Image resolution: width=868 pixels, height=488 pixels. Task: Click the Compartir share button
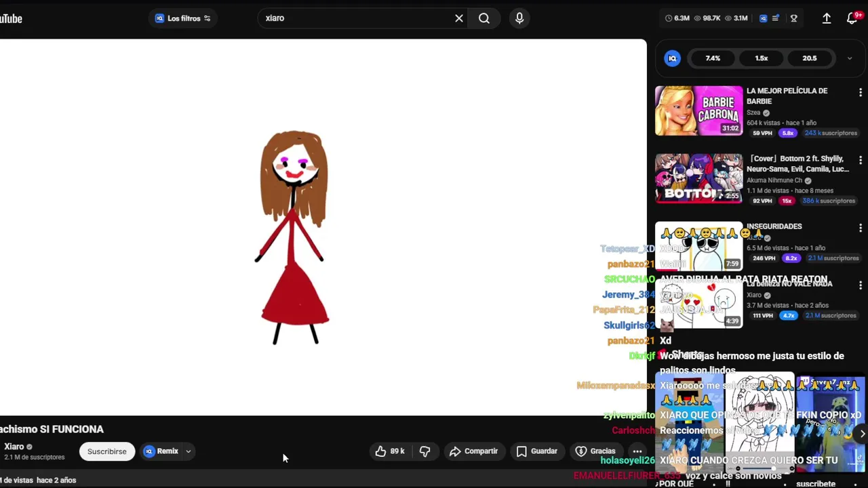[x=473, y=451]
